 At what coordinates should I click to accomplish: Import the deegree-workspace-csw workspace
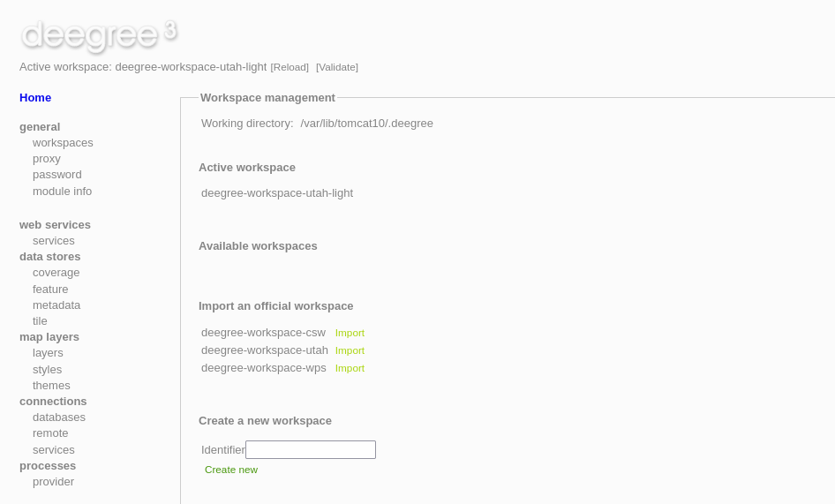point(350,333)
